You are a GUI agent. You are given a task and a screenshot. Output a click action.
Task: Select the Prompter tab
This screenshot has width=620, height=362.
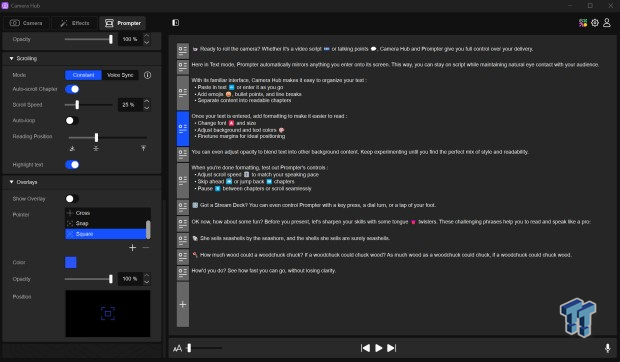coord(123,23)
